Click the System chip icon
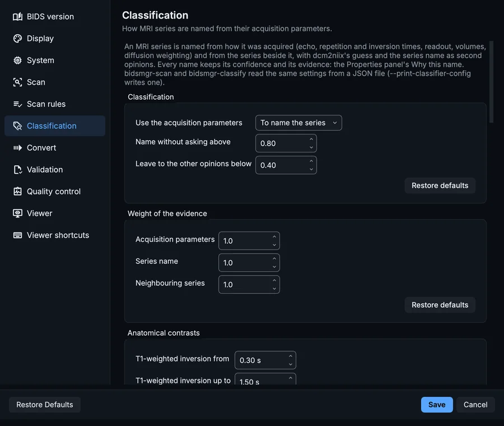This screenshot has width=504, height=426. 18,60
